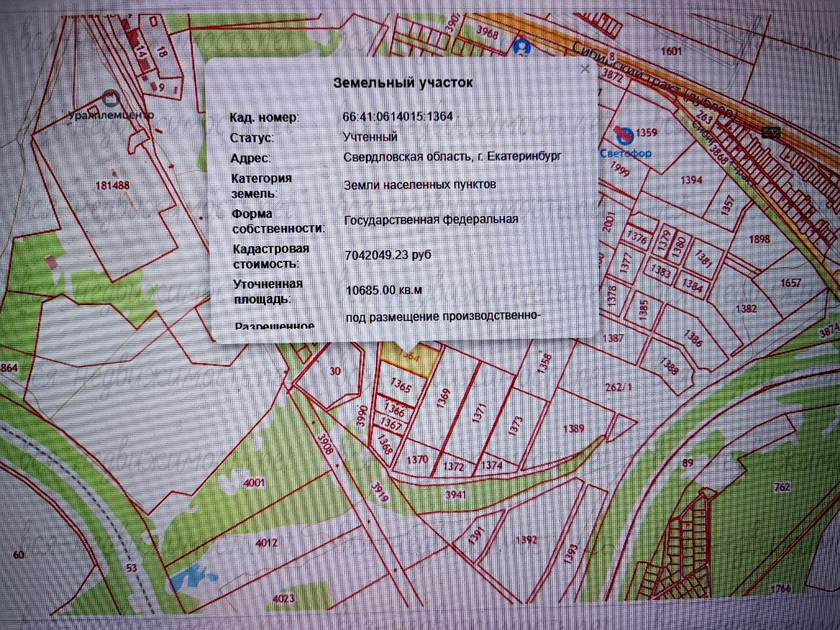Screen dimensions: 840x630
Task: Click the cadastral number 66:41:0614015:1364
Action: pos(398,116)
